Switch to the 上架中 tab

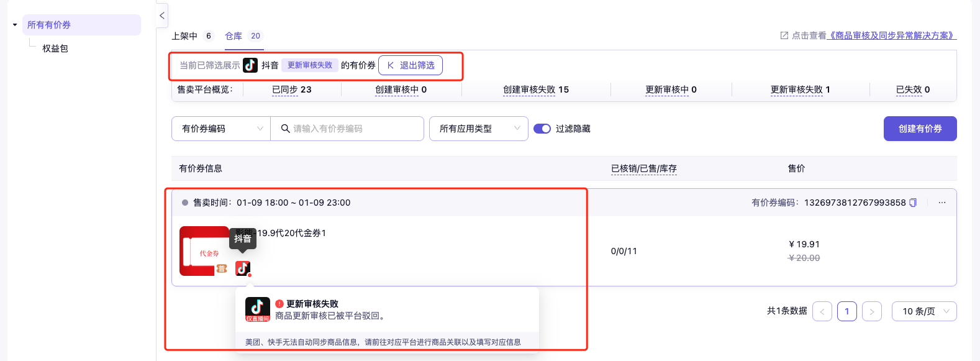pos(184,36)
